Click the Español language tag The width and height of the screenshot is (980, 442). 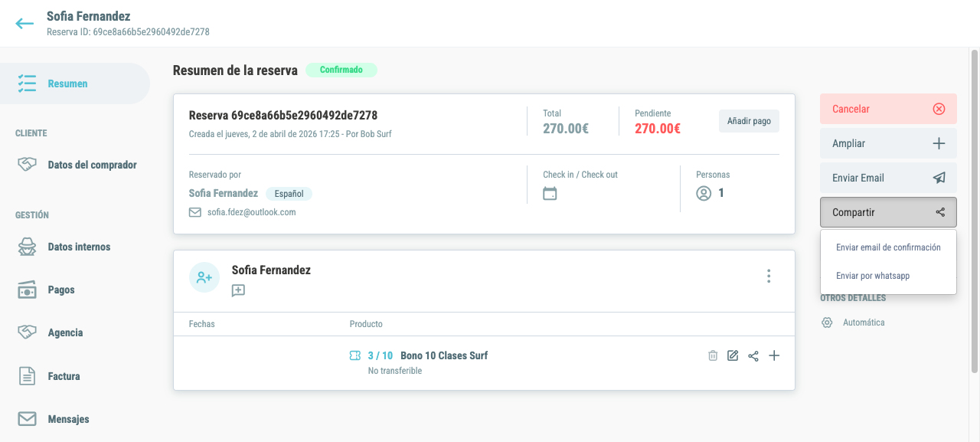coord(289,194)
